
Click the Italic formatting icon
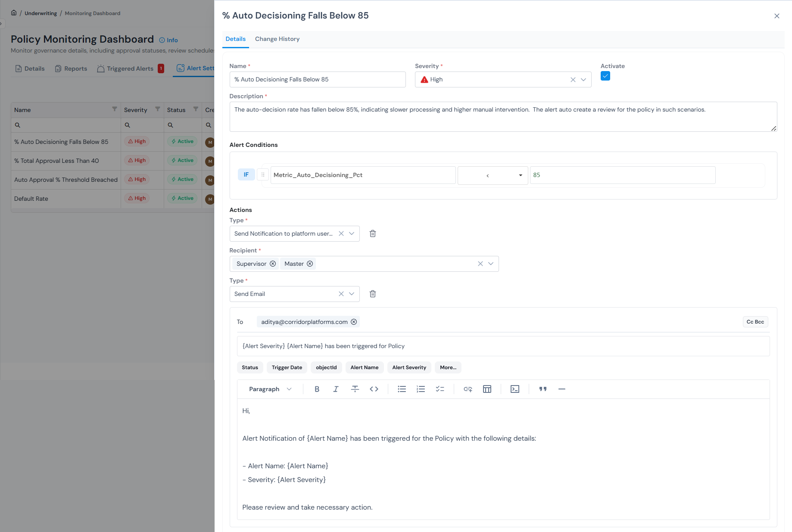[x=336, y=389]
